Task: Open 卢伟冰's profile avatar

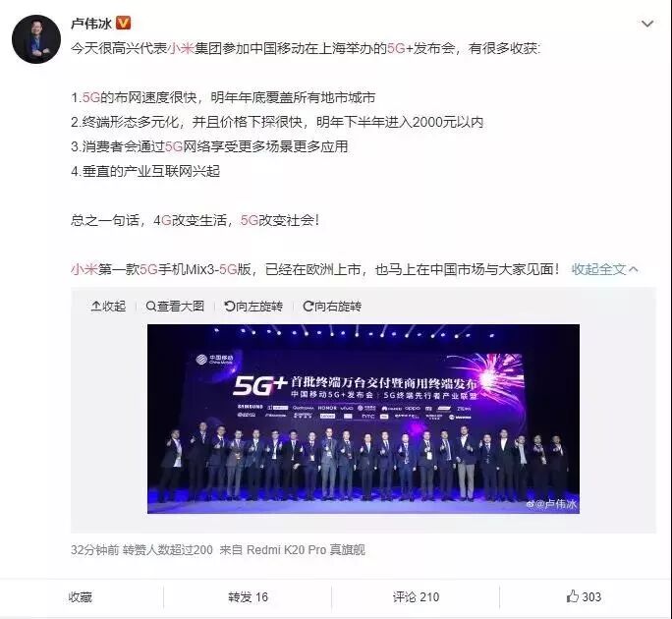Action: 36,38
